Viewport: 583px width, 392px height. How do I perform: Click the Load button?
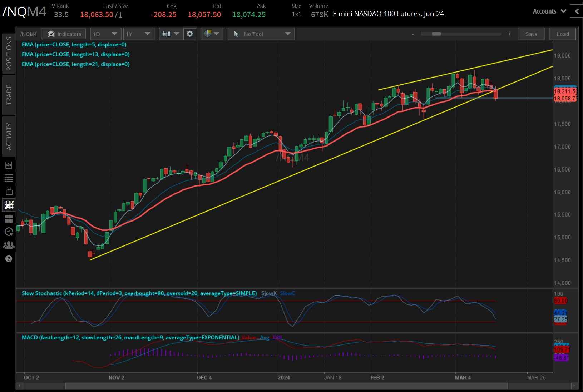562,34
